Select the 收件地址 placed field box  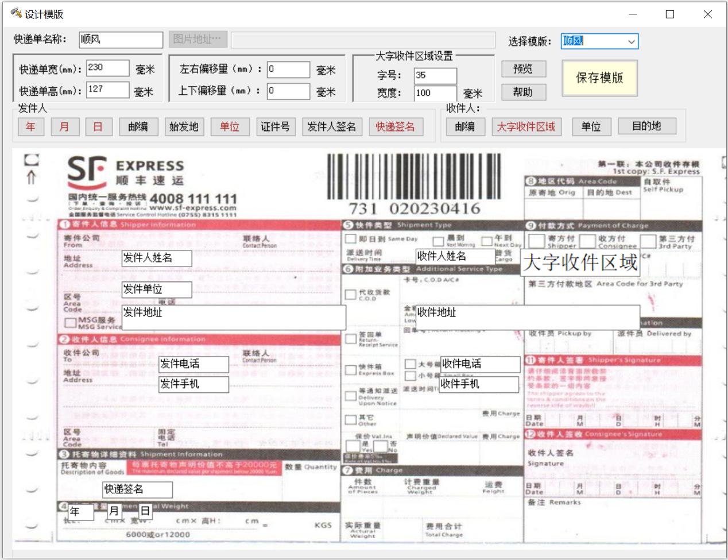[x=527, y=317]
